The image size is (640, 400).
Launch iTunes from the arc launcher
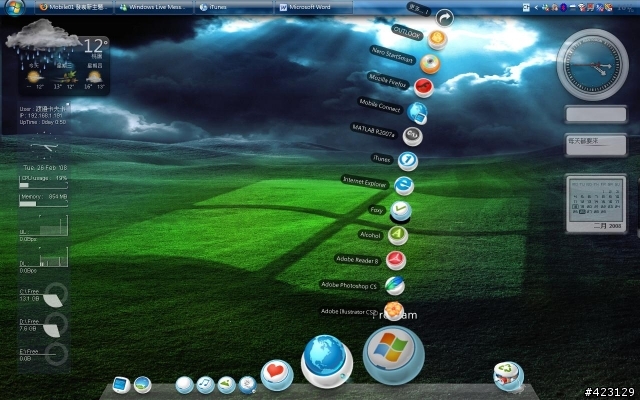(408, 161)
